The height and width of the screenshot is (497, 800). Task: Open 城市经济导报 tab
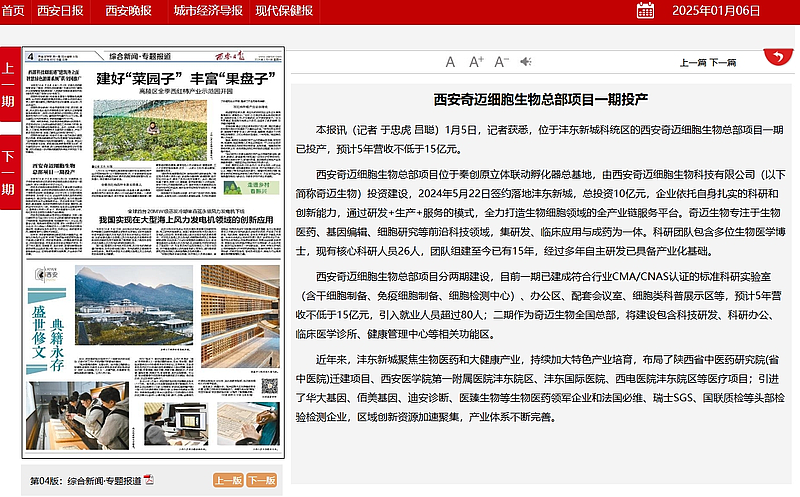point(208,11)
